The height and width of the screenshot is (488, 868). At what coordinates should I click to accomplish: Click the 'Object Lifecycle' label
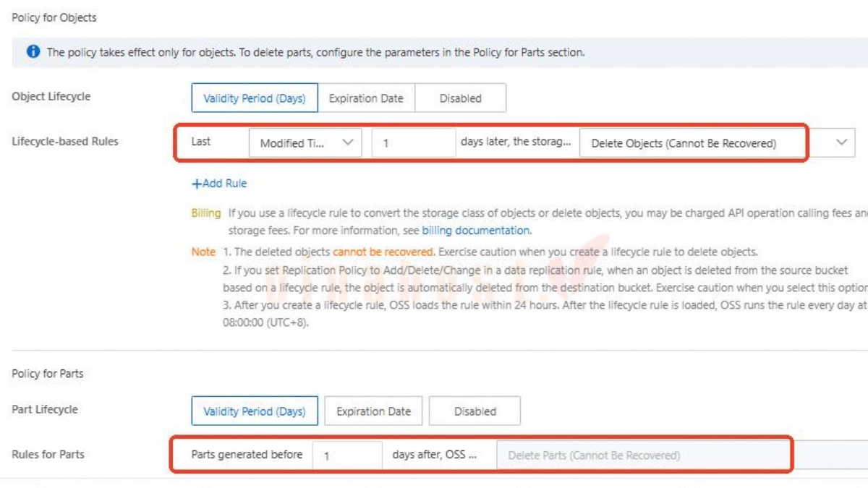[51, 97]
